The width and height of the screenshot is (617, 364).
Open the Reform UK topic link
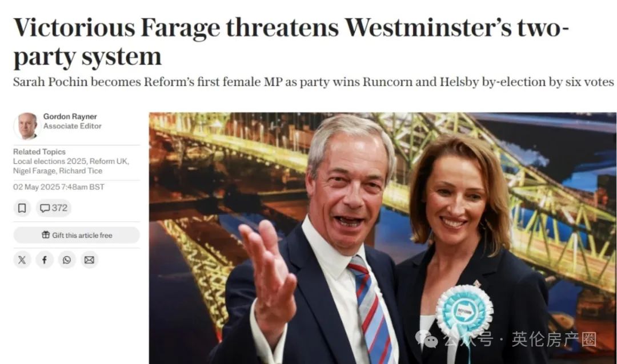point(108,161)
